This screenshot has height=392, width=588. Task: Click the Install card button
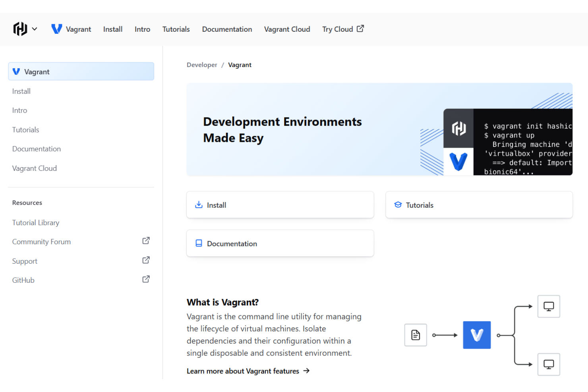click(280, 205)
